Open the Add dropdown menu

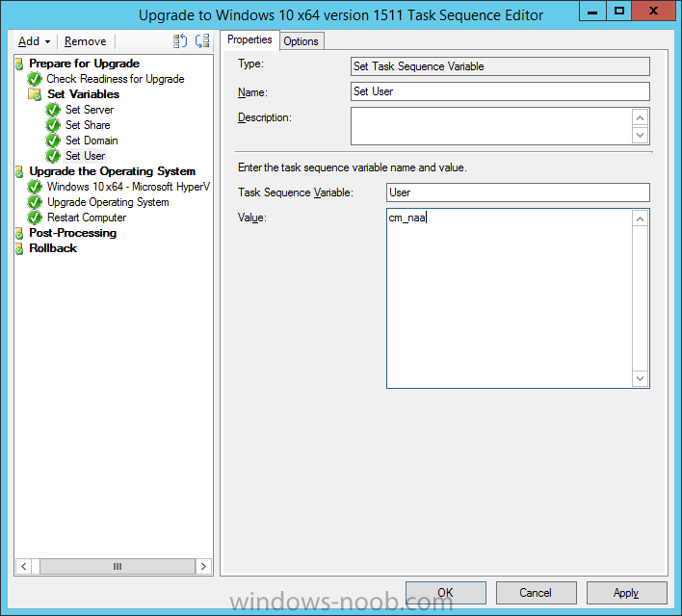[x=35, y=41]
